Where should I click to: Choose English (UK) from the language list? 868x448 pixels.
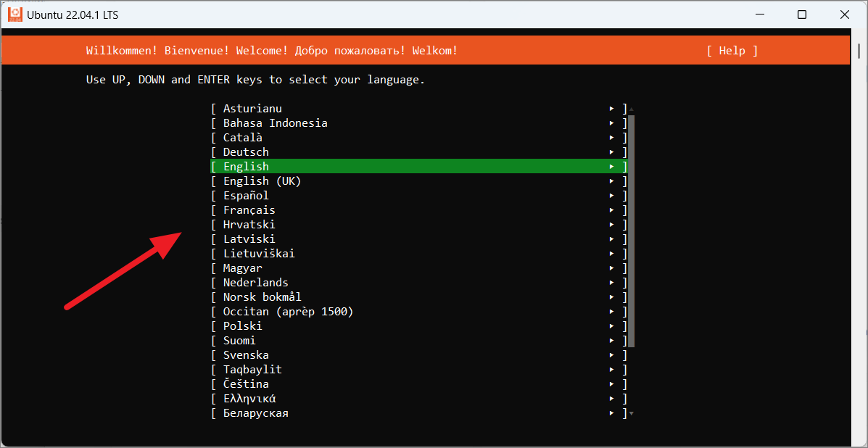[419, 181]
